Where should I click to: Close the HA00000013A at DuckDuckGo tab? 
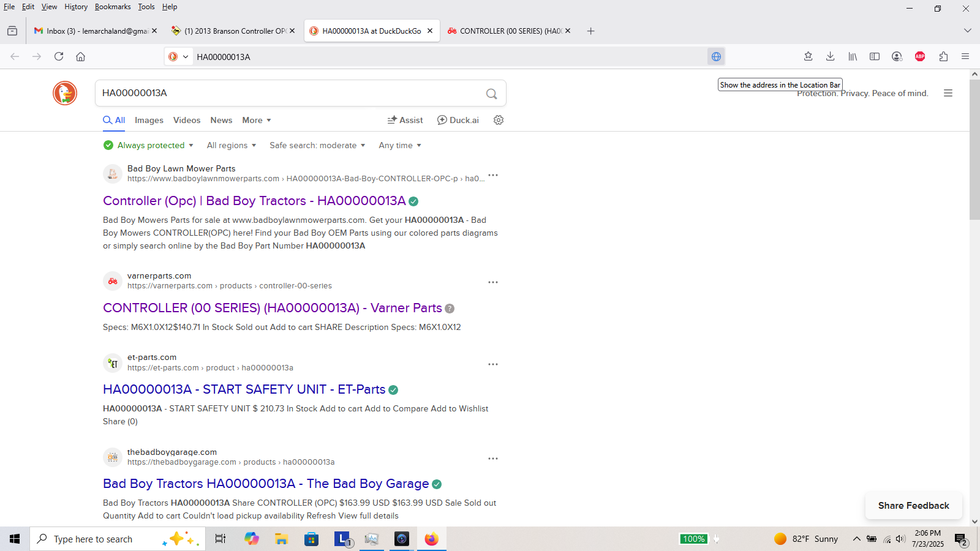[x=430, y=31]
